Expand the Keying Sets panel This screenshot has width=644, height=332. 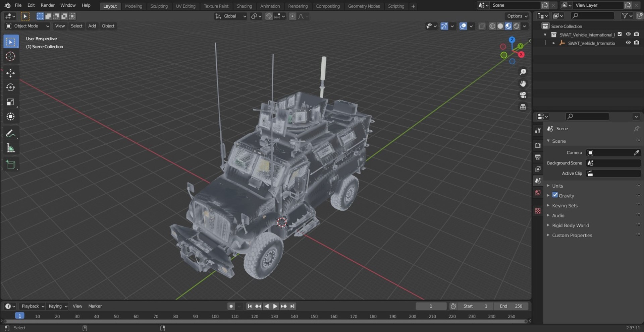click(x=565, y=206)
